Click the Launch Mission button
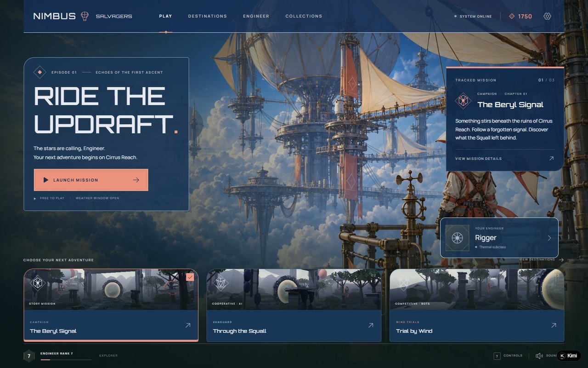The width and height of the screenshot is (588, 368). coord(91,180)
